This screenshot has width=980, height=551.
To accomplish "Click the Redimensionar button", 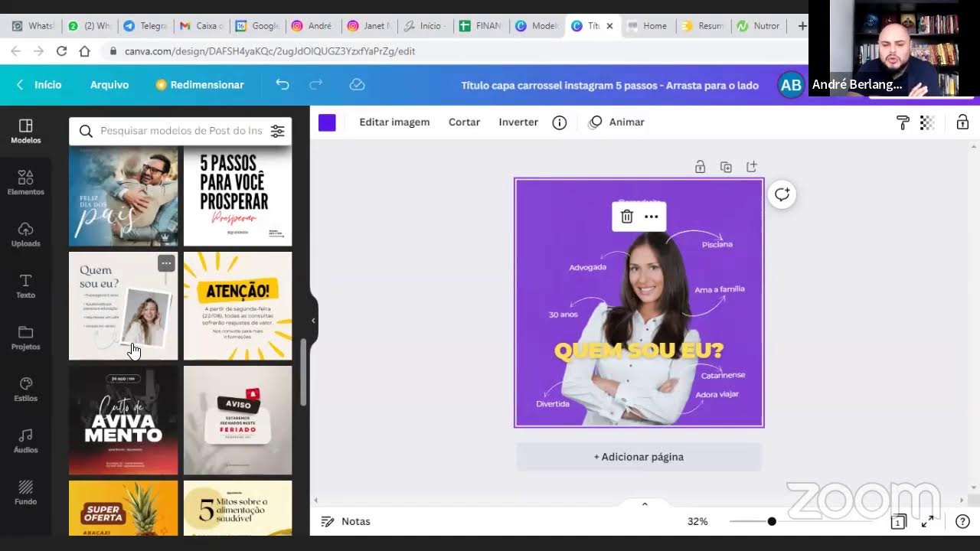I will click(200, 85).
